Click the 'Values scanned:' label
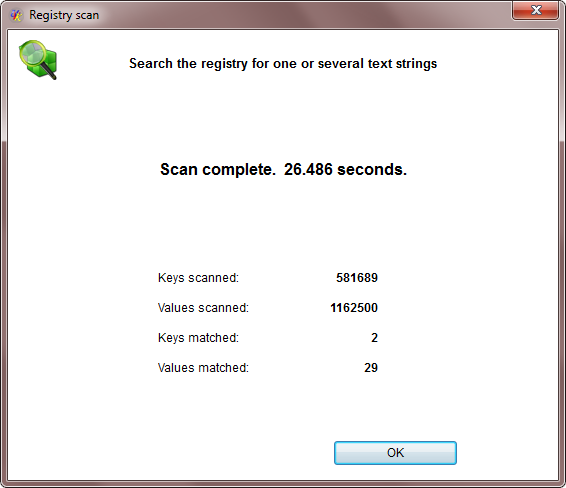The height and width of the screenshot is (488, 566). [x=203, y=308]
